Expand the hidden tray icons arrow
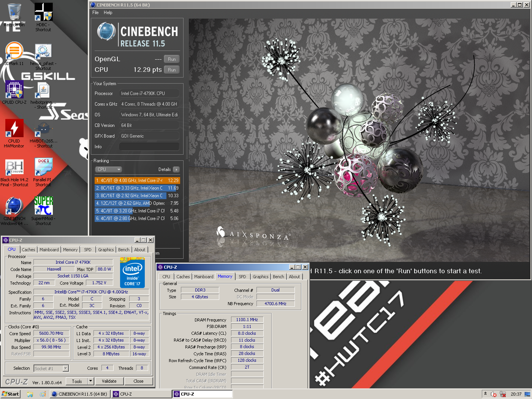 (x=485, y=394)
